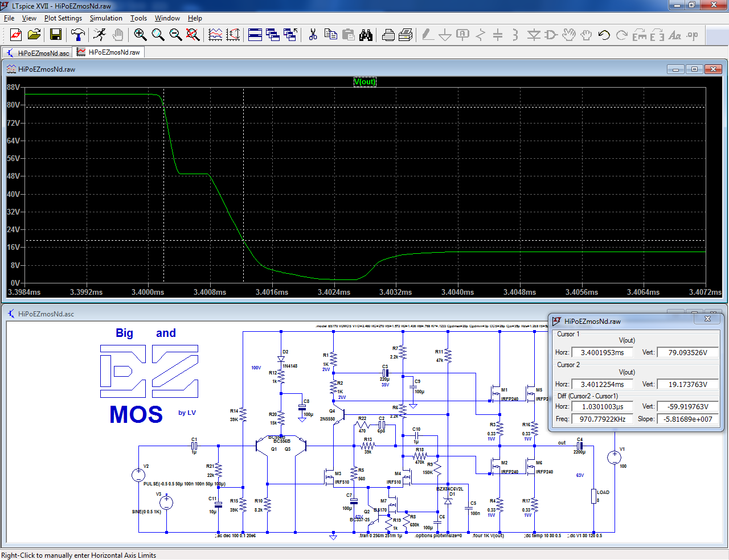Click the Close All Windows icon

[290, 35]
